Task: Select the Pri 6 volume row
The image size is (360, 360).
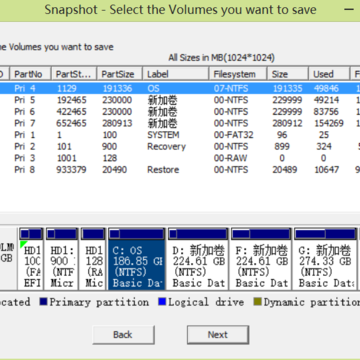Action: pos(180,112)
